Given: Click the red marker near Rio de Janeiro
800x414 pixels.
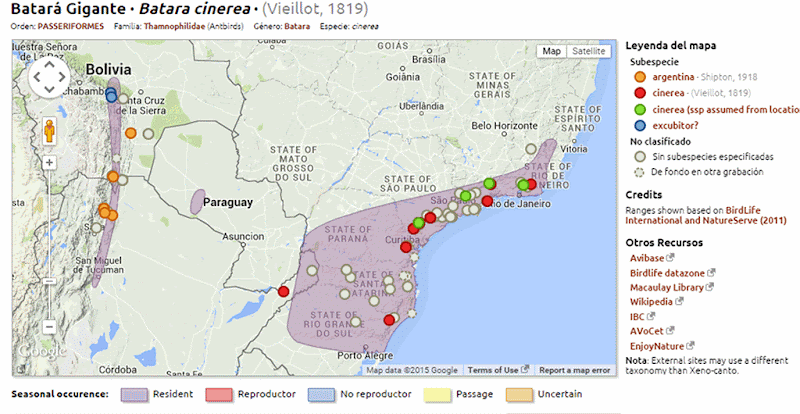Looking at the screenshot, I should pos(487,201).
